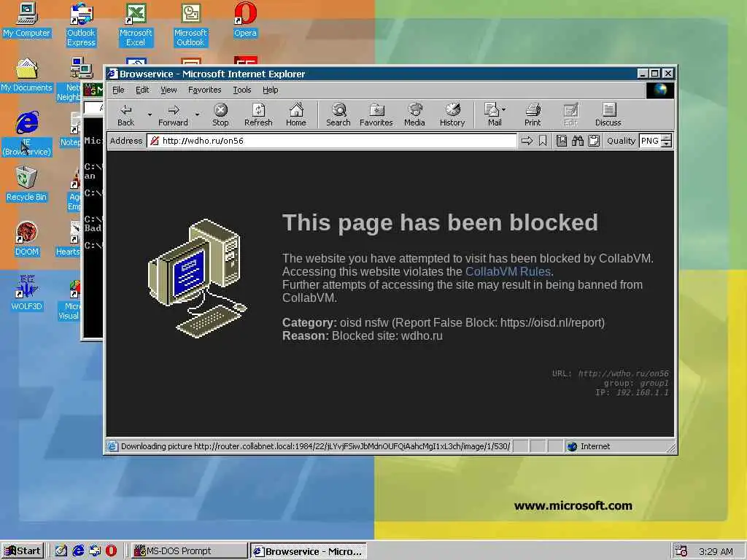Click the clipboard icon before Quality
Screen dimensions: 747x560
pyautogui.click(x=594, y=141)
